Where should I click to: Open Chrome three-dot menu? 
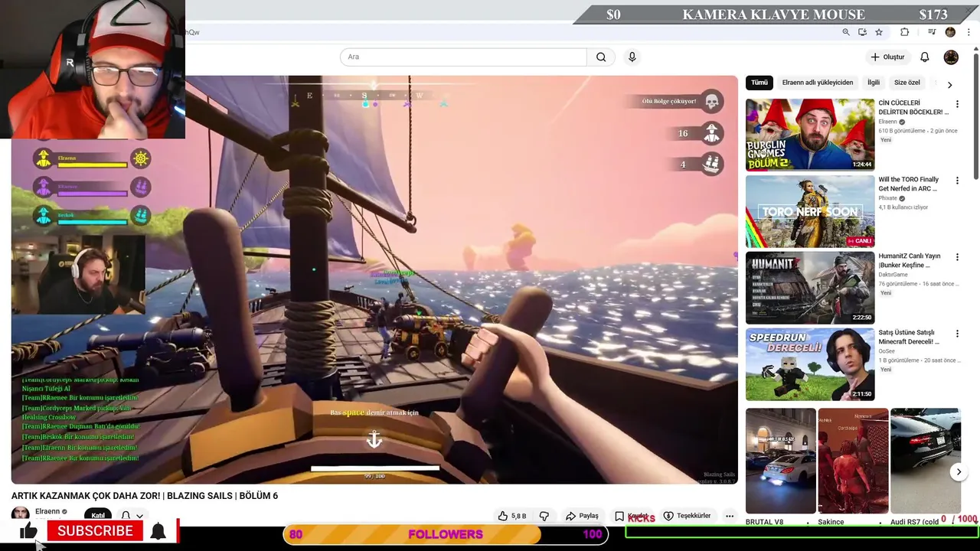(969, 32)
